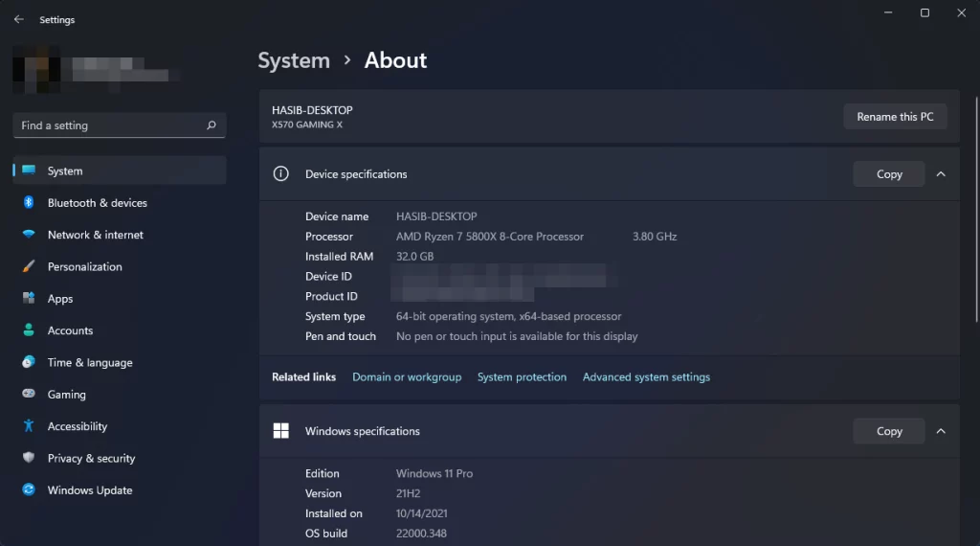Minimize the Settings window
This screenshot has height=546, width=980.
pos(888,12)
